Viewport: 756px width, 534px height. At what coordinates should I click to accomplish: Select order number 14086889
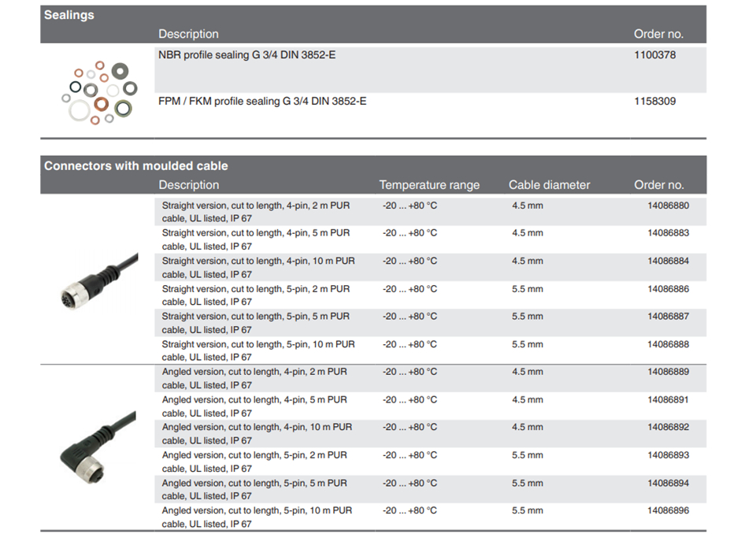pos(669,372)
